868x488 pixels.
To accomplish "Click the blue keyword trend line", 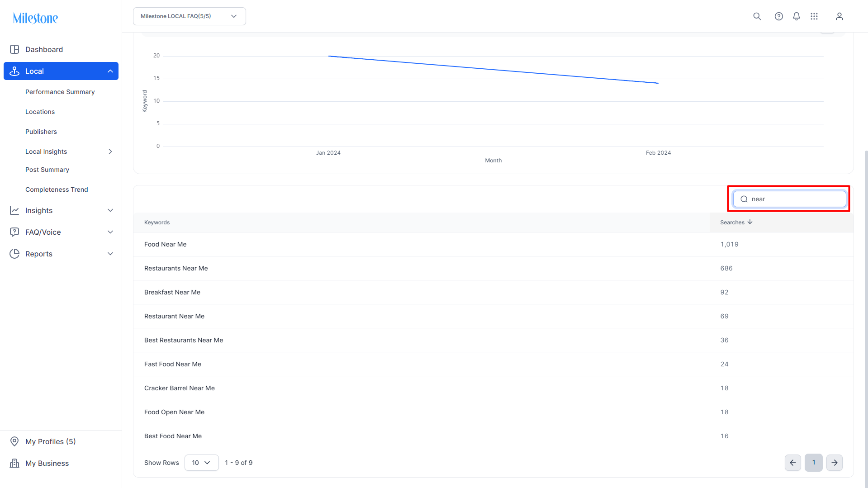I will pos(493,70).
